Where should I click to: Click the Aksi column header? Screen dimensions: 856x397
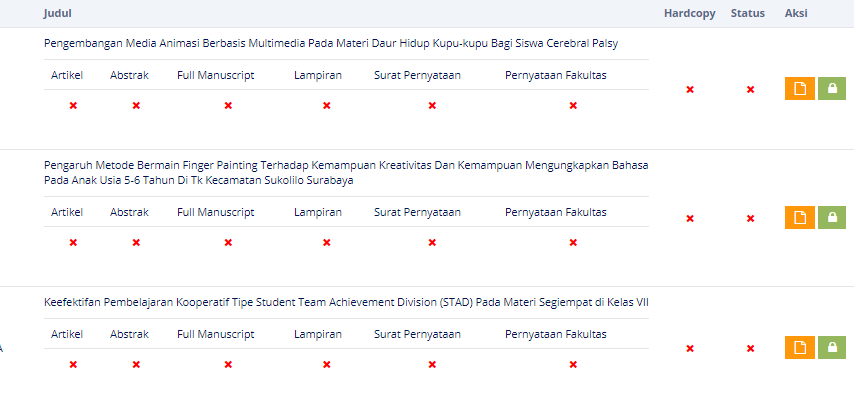pos(796,14)
